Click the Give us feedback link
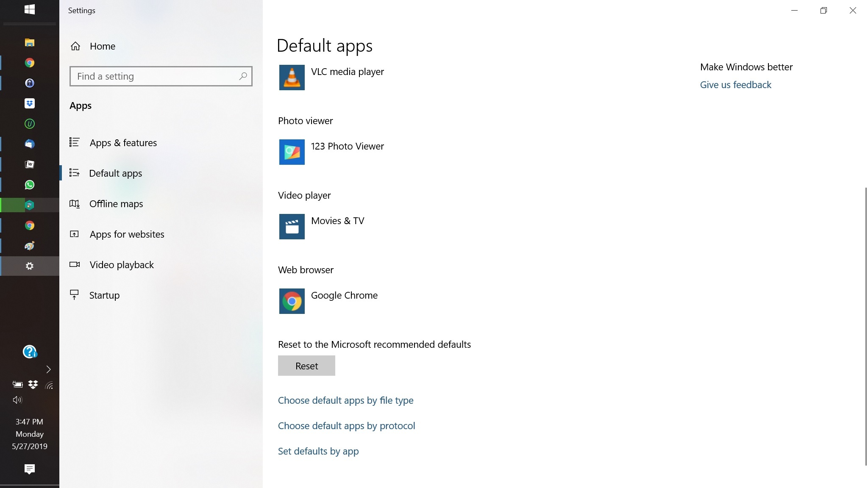 point(735,85)
